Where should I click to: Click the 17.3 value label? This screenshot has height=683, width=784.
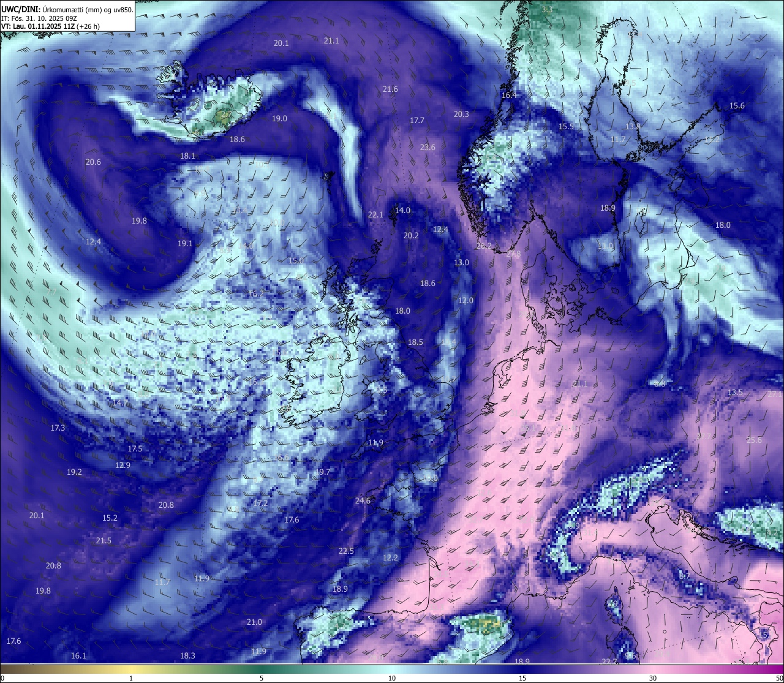58,428
